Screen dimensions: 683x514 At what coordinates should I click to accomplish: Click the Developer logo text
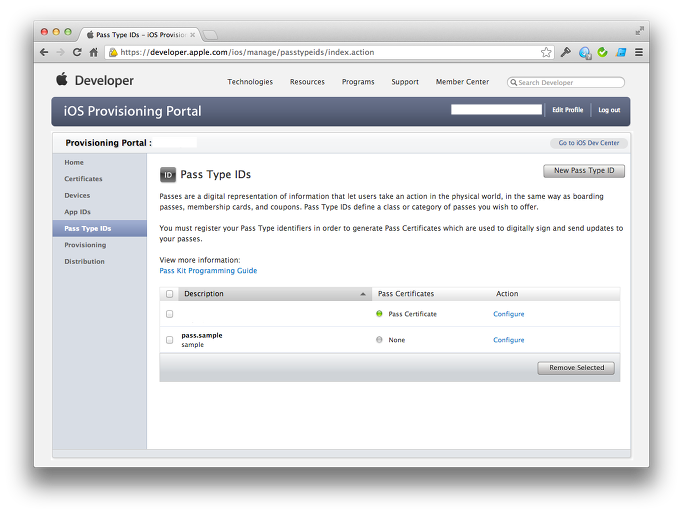[x=104, y=81]
